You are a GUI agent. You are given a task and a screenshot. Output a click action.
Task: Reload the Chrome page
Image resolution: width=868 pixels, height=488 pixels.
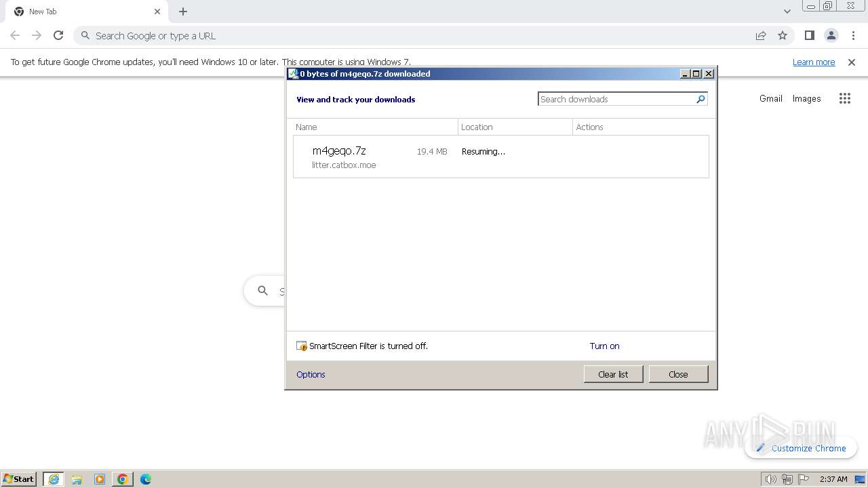(x=58, y=35)
